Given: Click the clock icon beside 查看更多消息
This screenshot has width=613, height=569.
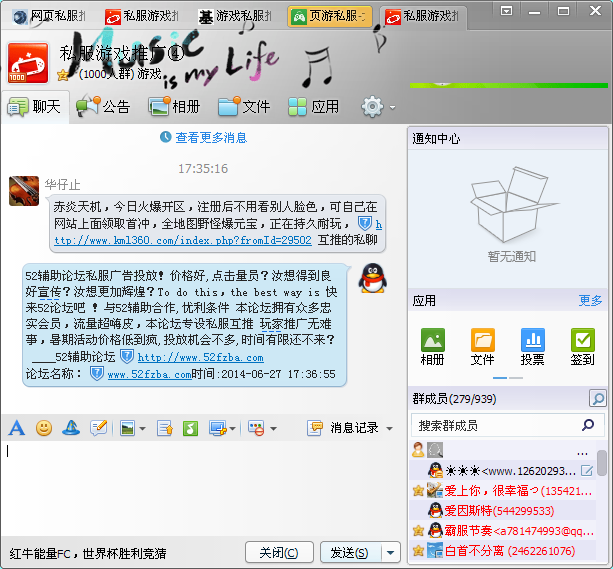Looking at the screenshot, I should coord(166,137).
